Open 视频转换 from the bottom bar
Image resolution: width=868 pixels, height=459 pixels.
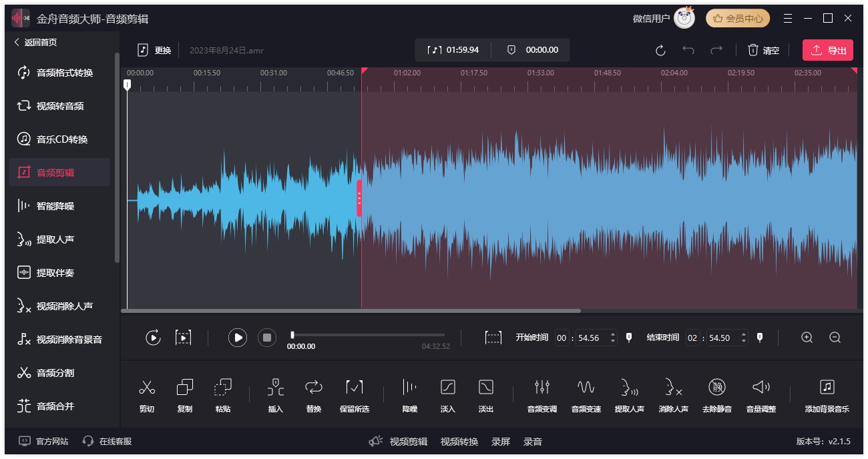[x=459, y=441]
